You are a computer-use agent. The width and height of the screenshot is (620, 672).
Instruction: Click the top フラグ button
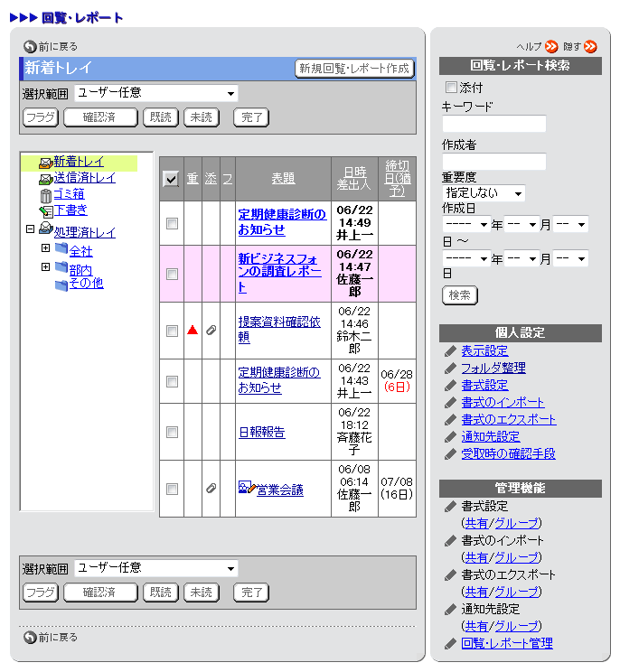[41, 117]
